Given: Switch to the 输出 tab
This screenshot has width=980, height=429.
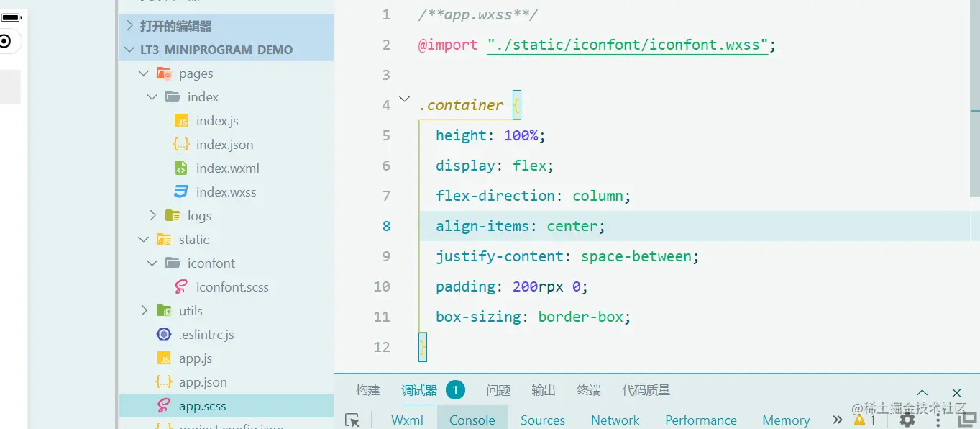Looking at the screenshot, I should pyautogui.click(x=544, y=390).
